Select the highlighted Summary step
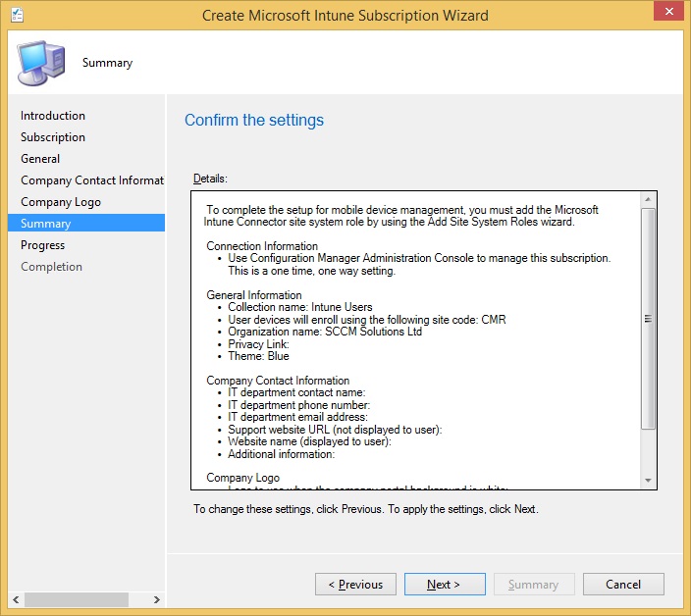Image resolution: width=691 pixels, height=616 pixels. tap(46, 224)
